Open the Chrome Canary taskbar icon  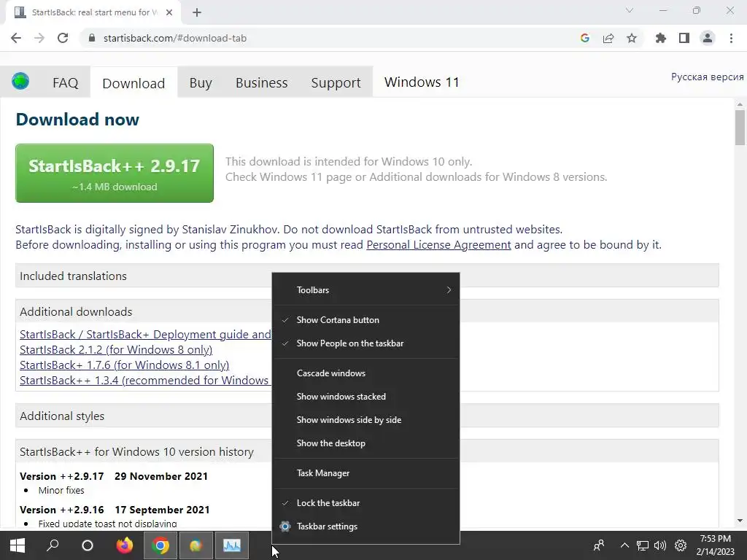tap(196, 545)
